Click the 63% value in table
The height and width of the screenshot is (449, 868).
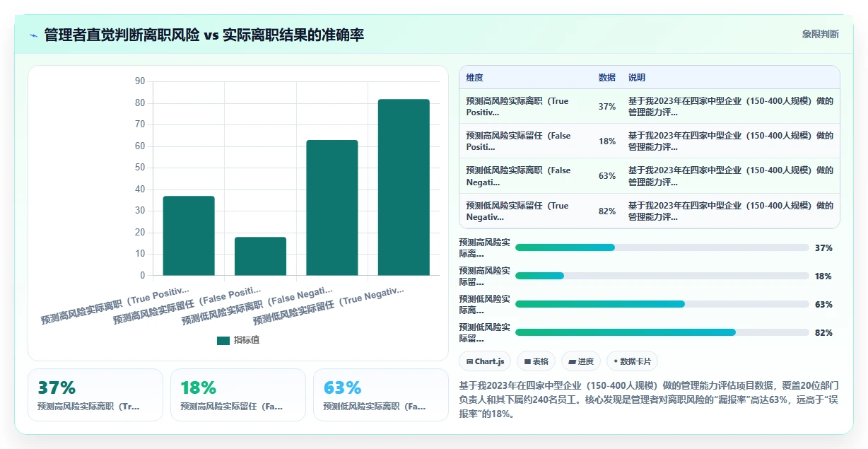pyautogui.click(x=606, y=176)
